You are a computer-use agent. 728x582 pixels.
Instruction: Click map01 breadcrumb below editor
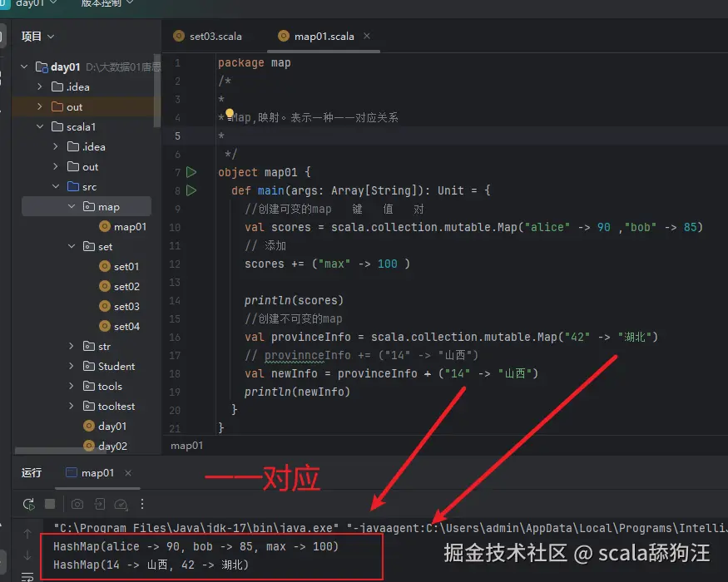186,446
